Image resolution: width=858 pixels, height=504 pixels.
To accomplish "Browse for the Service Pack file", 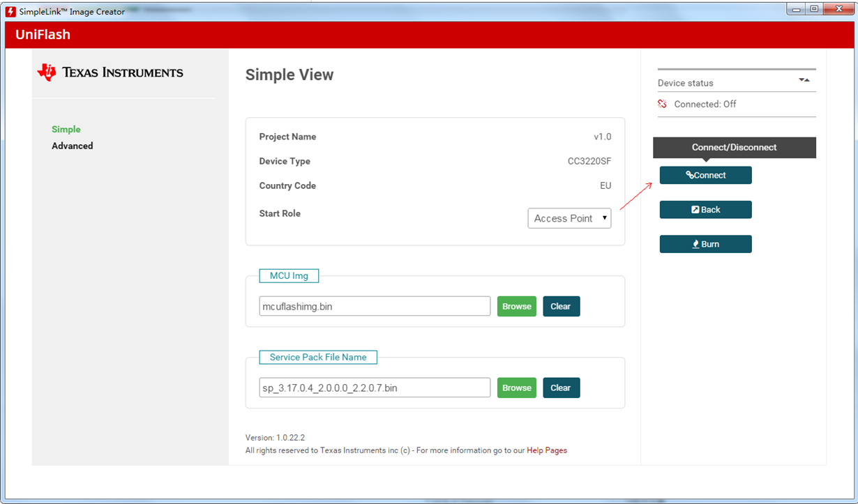I will [517, 388].
